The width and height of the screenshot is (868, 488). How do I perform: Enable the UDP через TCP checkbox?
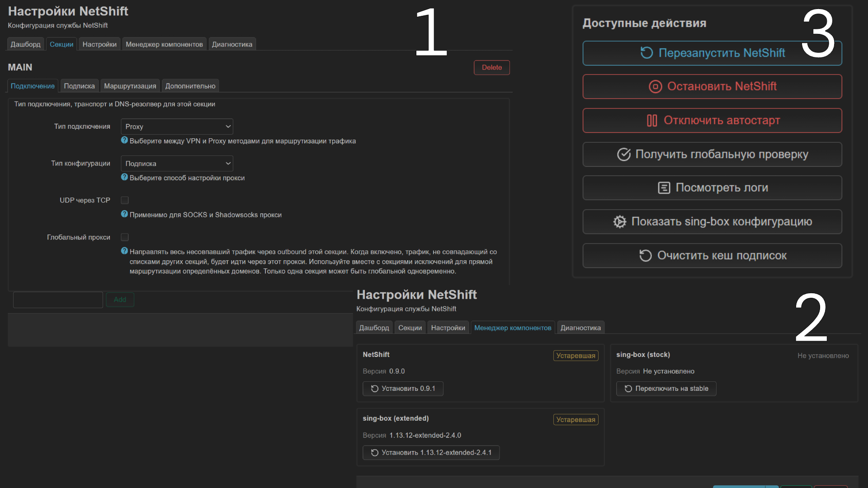click(125, 200)
